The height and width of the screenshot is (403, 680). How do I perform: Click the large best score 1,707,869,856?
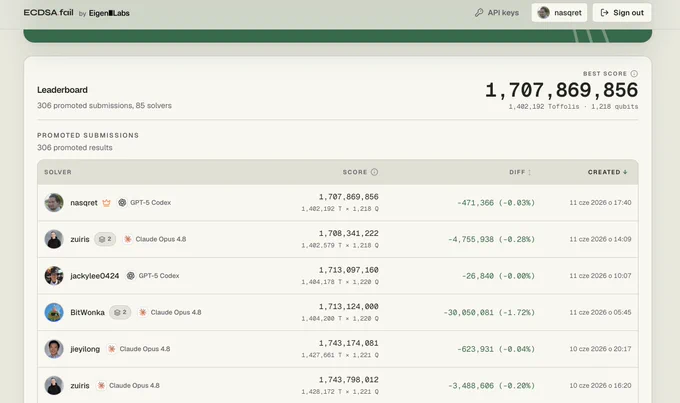[562, 90]
